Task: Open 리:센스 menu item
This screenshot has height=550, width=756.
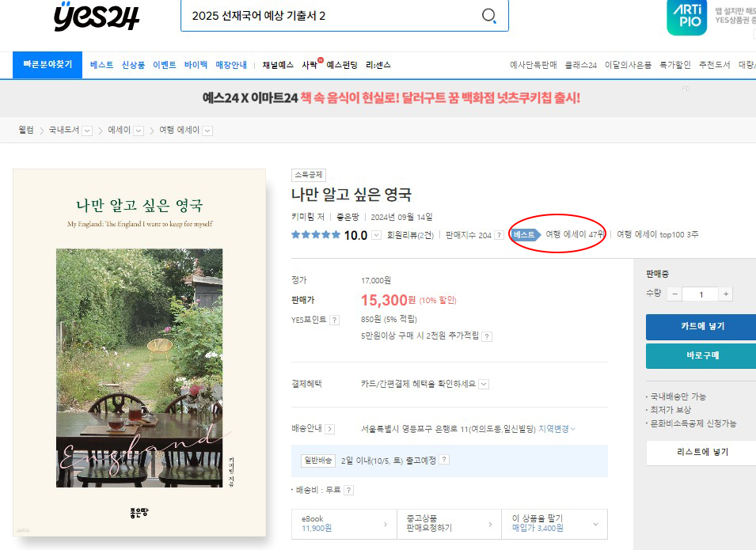Action: (378, 65)
